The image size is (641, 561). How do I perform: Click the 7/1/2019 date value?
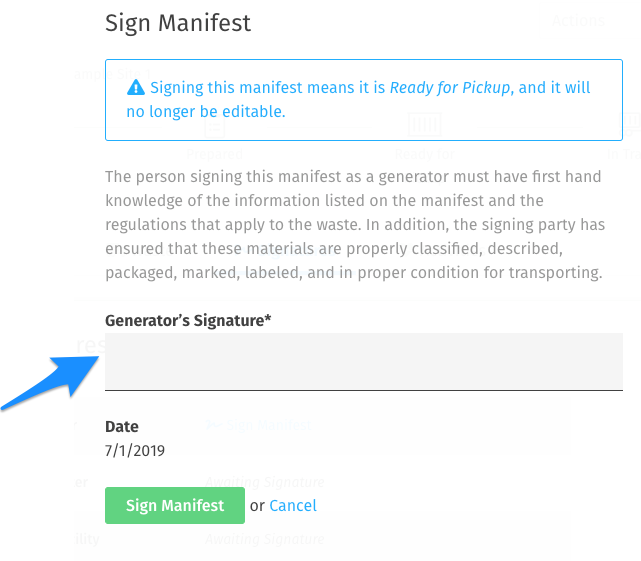(135, 451)
